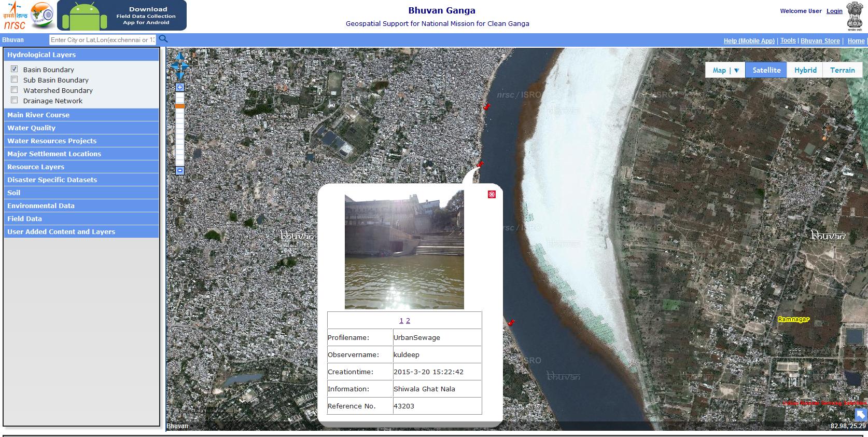Expand the Water Resources Projects section
The height and width of the screenshot is (437, 868).
[81, 141]
